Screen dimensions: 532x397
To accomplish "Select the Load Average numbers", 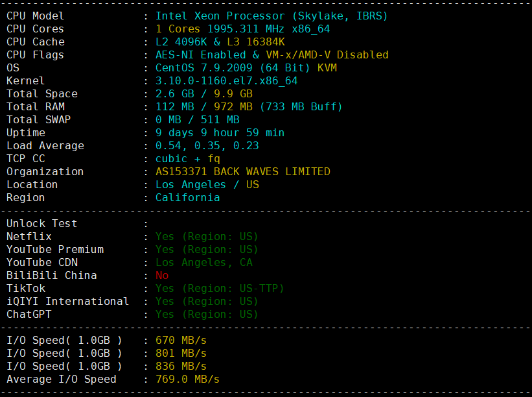I will pos(204,145).
